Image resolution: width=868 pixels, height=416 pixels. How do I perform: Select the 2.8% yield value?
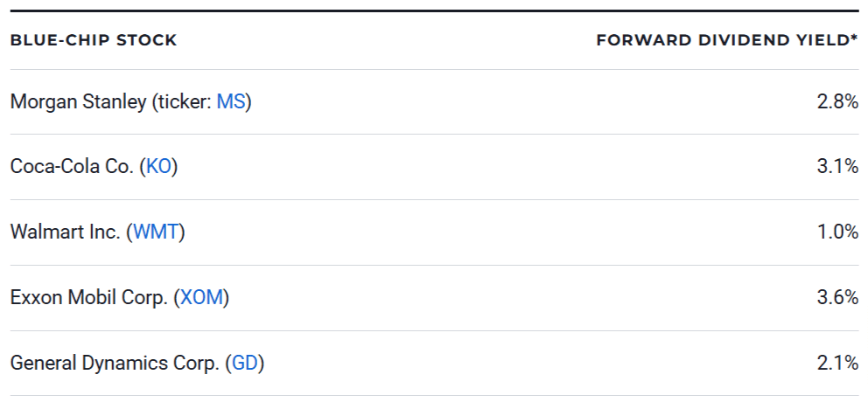(x=837, y=101)
